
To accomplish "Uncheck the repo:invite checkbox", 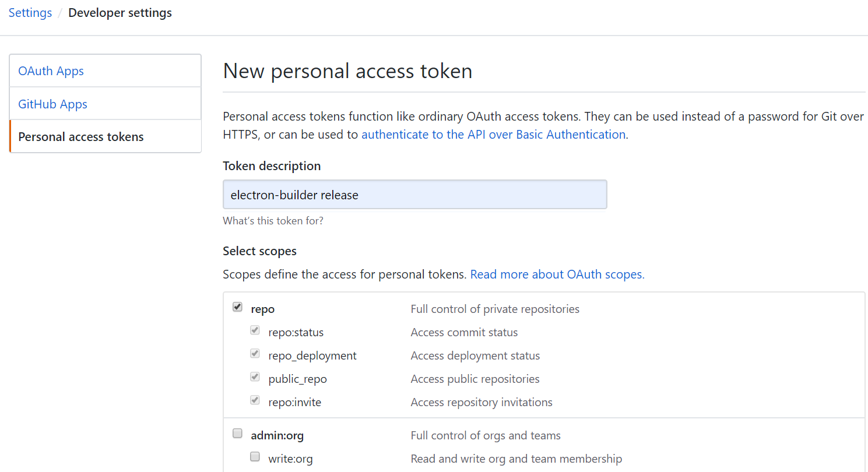I will click(x=255, y=400).
